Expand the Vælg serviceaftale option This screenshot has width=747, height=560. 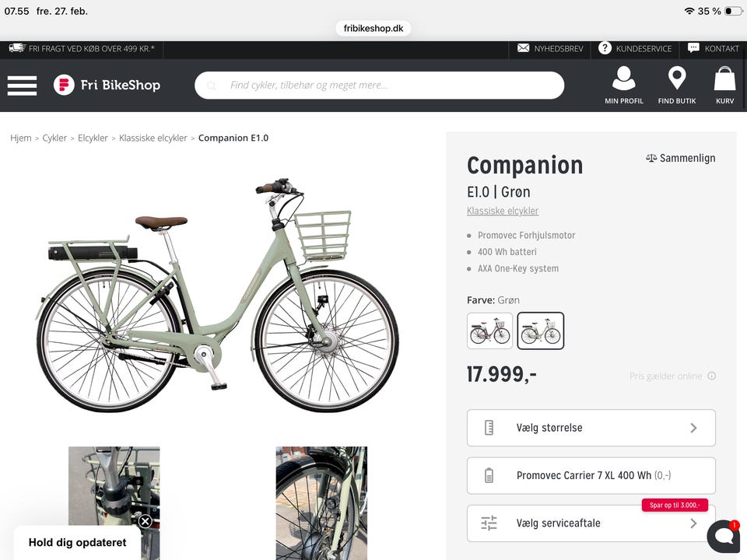point(591,523)
